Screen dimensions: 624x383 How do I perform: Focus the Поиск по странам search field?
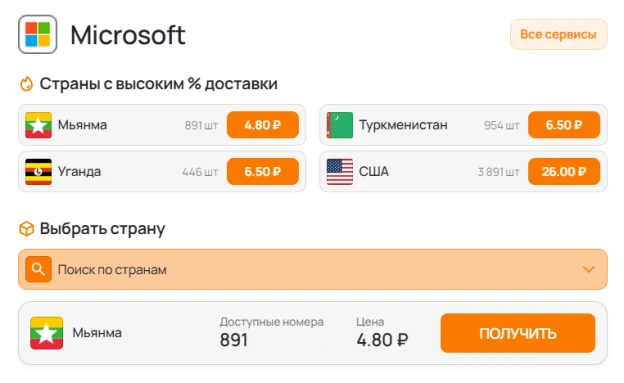click(313, 270)
